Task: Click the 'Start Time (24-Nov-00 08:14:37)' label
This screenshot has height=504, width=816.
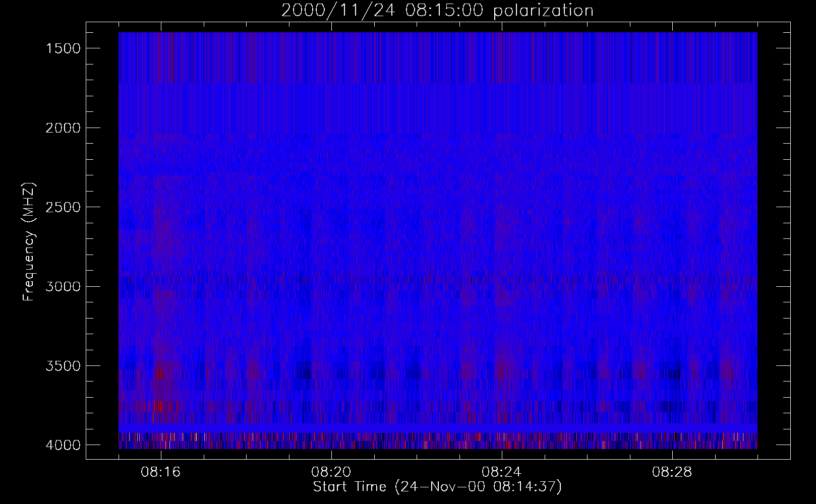Action: [437, 487]
